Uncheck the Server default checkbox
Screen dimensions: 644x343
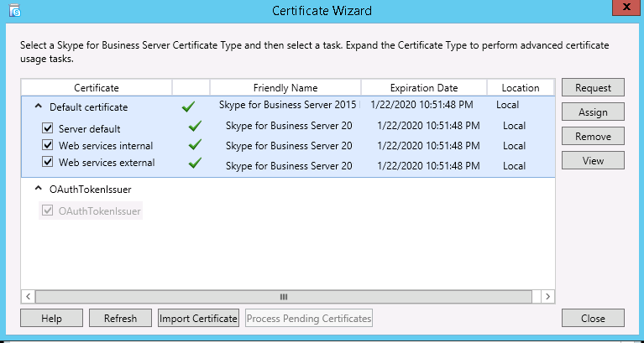tap(48, 128)
